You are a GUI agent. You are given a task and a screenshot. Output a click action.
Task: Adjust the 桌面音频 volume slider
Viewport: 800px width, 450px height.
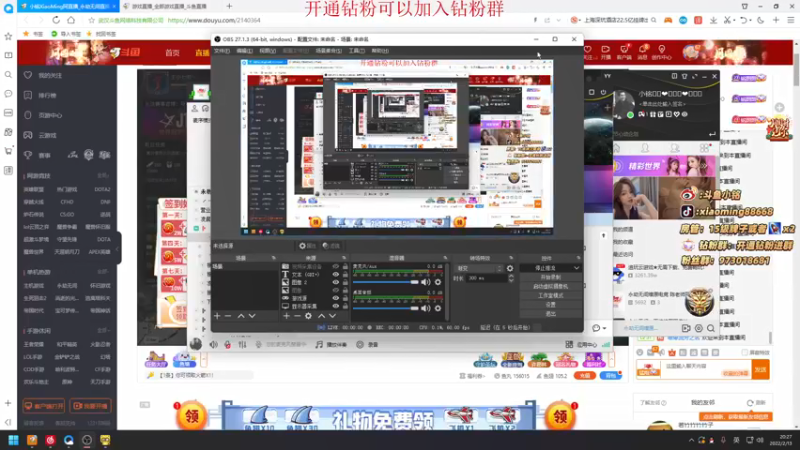click(x=386, y=308)
